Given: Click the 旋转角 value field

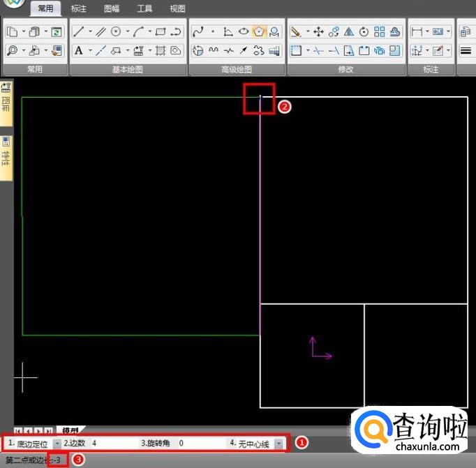Looking at the screenshot, I should pos(199,444).
